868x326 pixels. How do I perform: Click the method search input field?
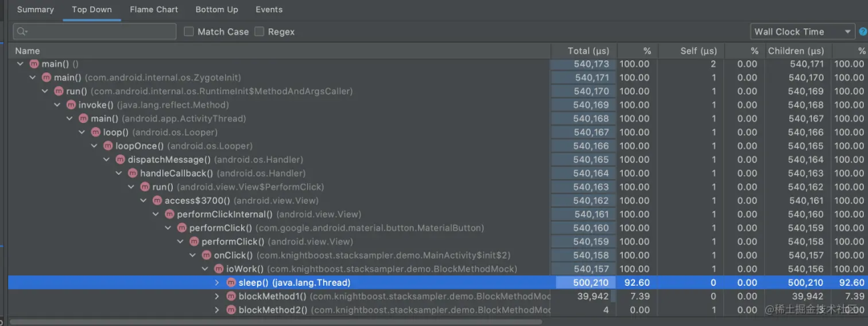pyautogui.click(x=100, y=32)
